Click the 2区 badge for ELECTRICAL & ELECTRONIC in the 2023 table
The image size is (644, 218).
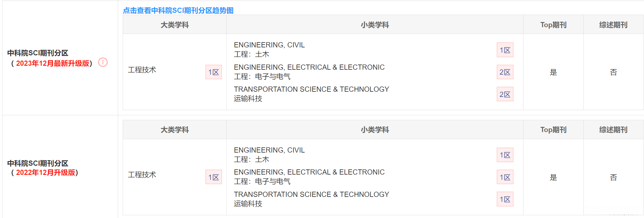pos(505,72)
